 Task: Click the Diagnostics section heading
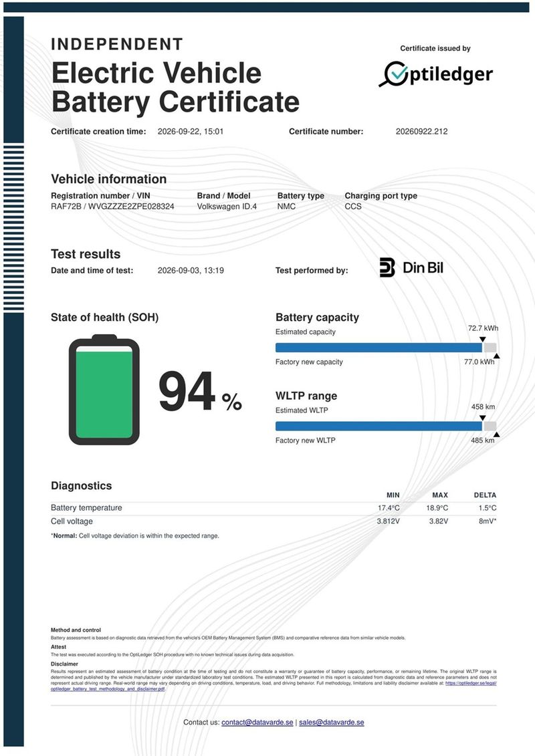[81, 485]
